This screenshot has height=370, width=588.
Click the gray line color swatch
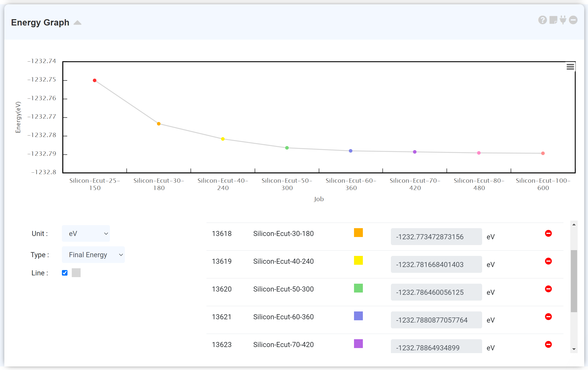(x=76, y=273)
